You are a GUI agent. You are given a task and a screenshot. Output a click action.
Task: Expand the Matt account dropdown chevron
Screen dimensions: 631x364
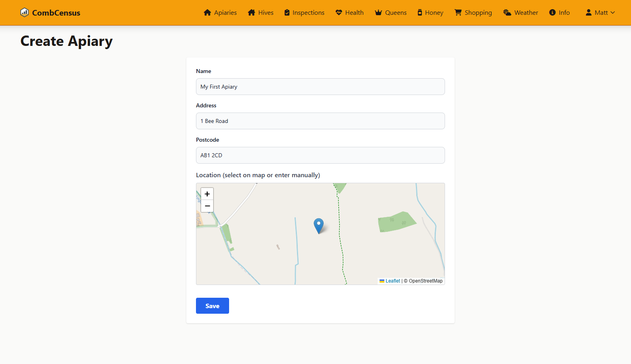point(613,12)
